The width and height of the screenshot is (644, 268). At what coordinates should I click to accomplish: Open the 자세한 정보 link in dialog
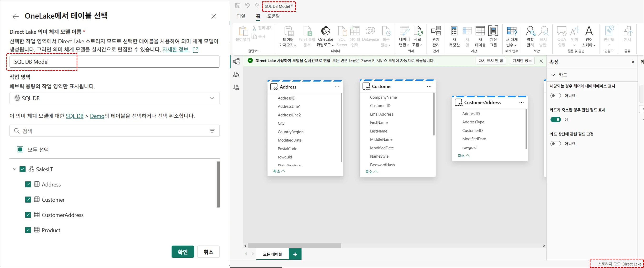[x=175, y=49]
